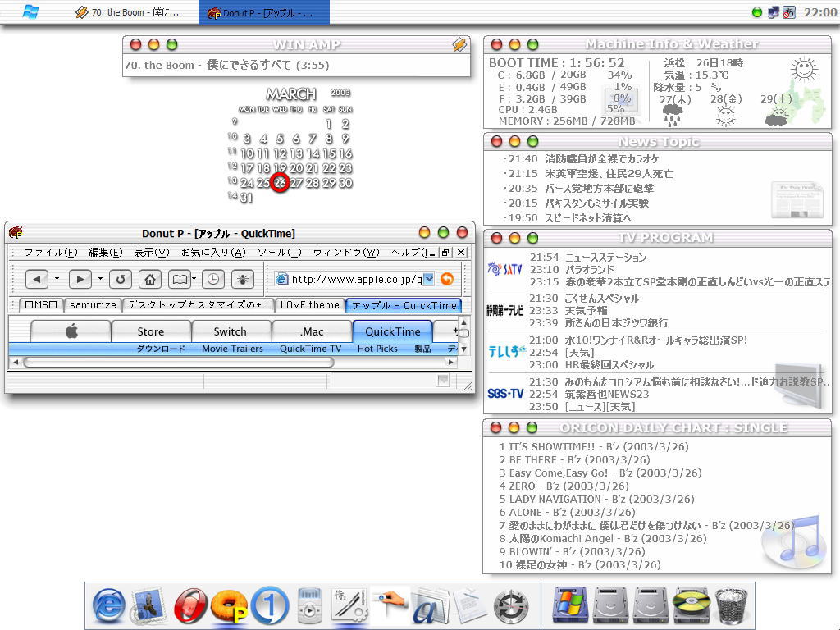Screen dimensions: 840x630
Task: Click calendar date 26 circled in red
Action: coord(280,183)
